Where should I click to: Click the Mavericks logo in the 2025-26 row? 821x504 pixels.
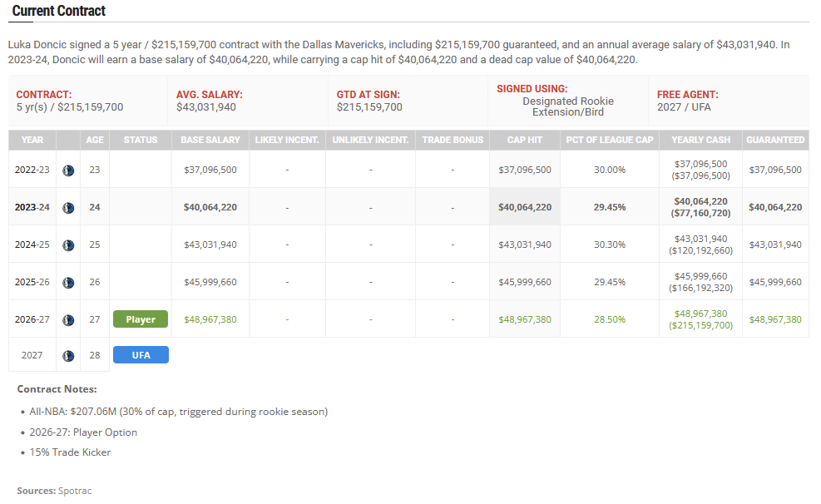pyautogui.click(x=68, y=283)
